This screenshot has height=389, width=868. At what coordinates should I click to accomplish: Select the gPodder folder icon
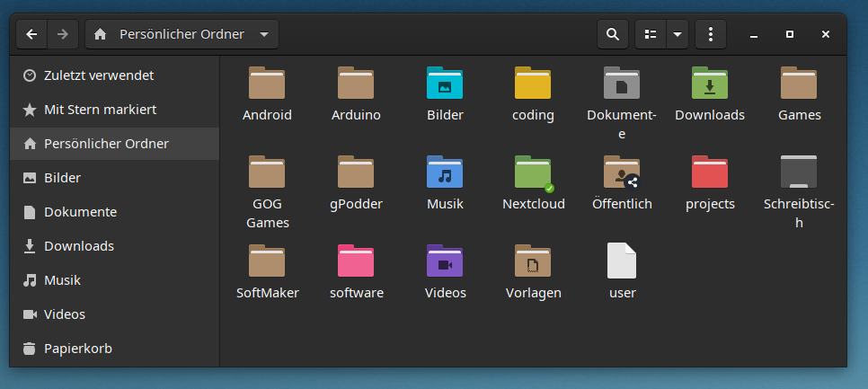[356, 172]
